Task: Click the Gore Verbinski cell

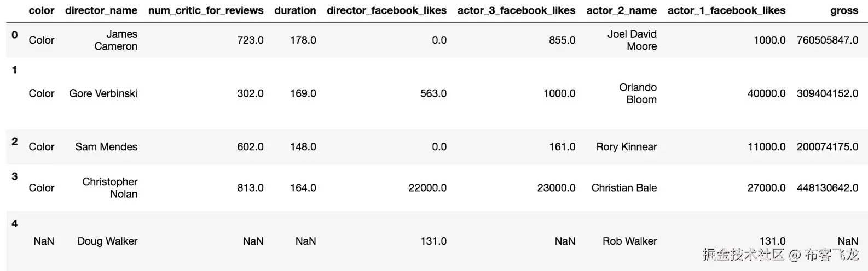Action: pos(103,93)
